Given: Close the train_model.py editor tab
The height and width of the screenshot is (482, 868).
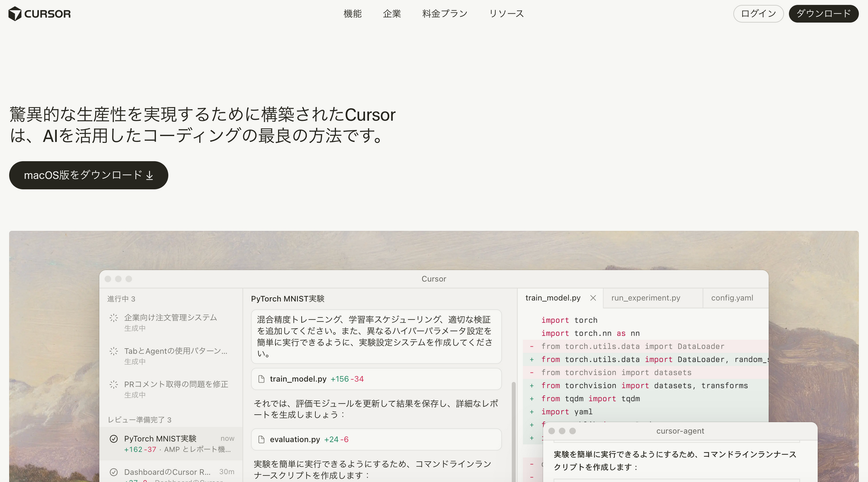Looking at the screenshot, I should (593, 298).
